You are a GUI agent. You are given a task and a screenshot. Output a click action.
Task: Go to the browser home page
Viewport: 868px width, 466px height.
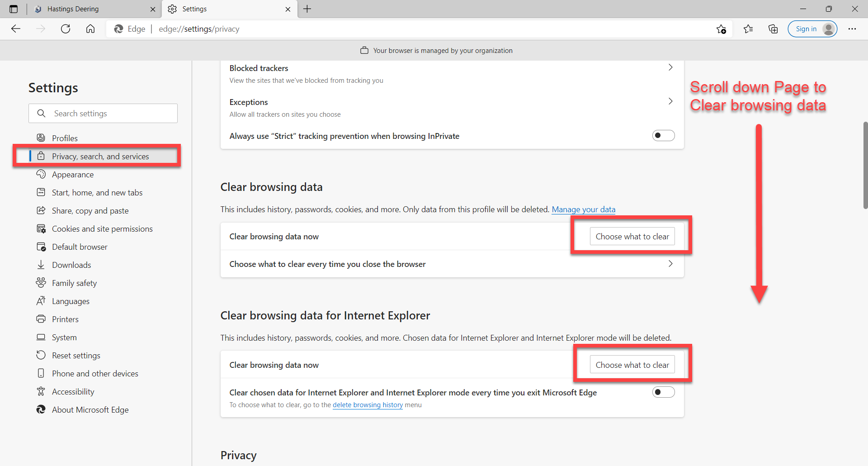(x=90, y=29)
